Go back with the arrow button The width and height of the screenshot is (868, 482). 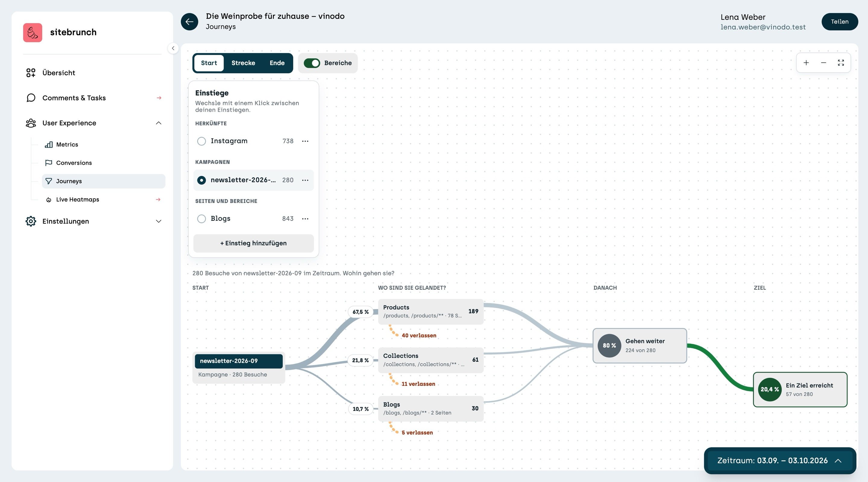tap(189, 22)
